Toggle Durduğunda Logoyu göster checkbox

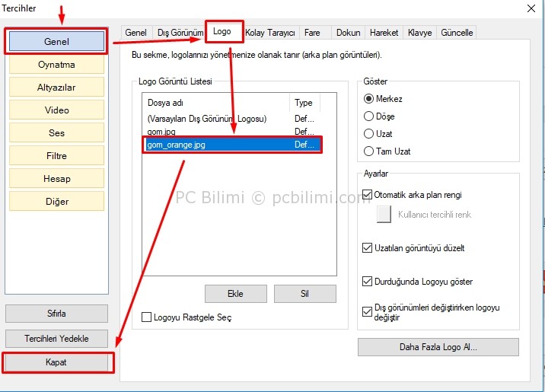(x=367, y=281)
